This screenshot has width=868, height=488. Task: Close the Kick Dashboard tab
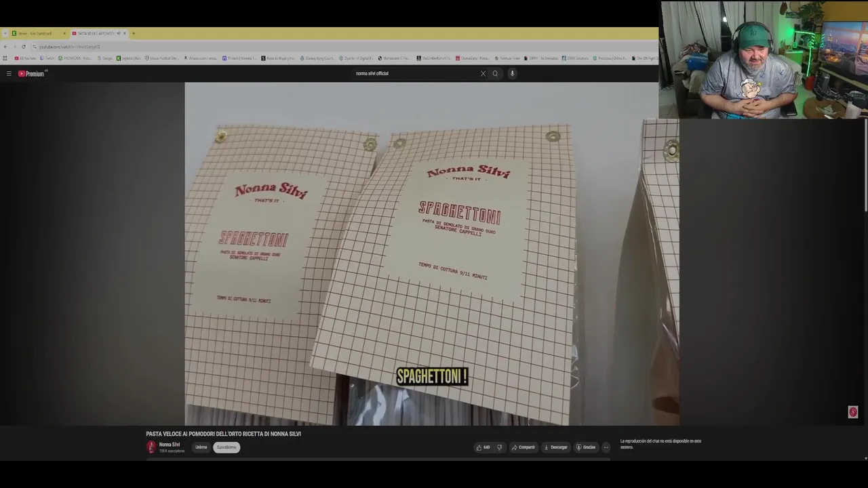click(64, 33)
